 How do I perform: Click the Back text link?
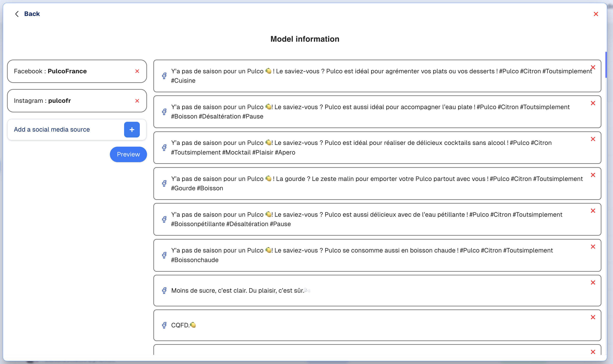coord(32,14)
